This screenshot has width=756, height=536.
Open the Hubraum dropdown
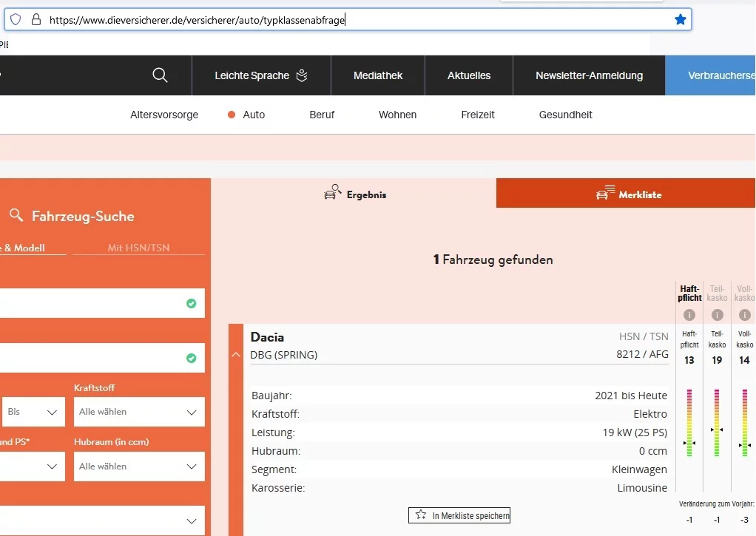pyautogui.click(x=139, y=466)
